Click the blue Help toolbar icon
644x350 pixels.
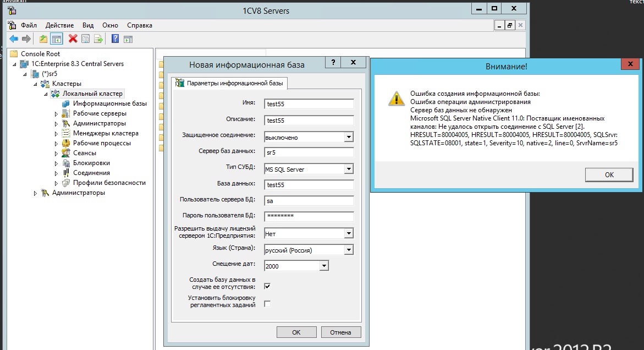click(x=115, y=39)
